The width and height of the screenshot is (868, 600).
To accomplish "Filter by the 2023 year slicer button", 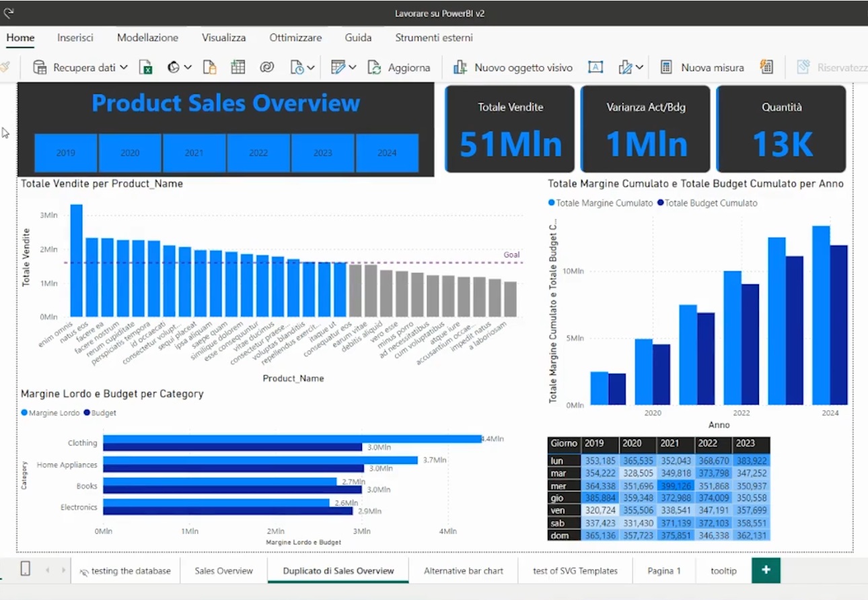I will click(322, 153).
